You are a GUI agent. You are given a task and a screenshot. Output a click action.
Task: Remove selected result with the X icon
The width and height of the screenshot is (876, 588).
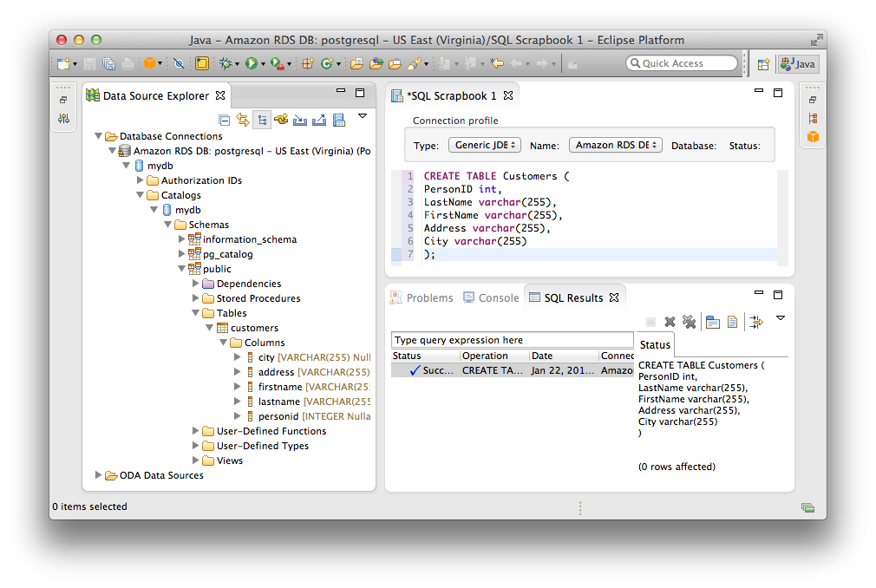click(x=670, y=322)
